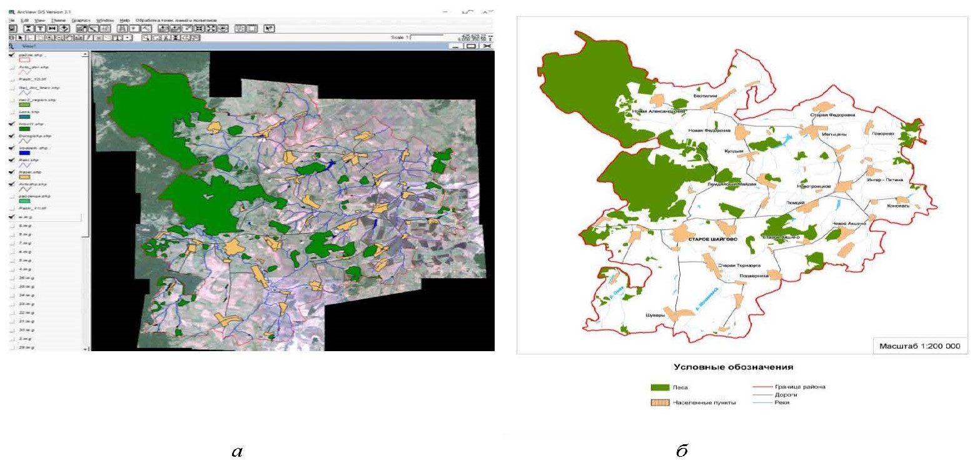This screenshot has width=980, height=468.
Task: Toggle visibility of the dark blue polygon theme
Action: pos(12,148)
